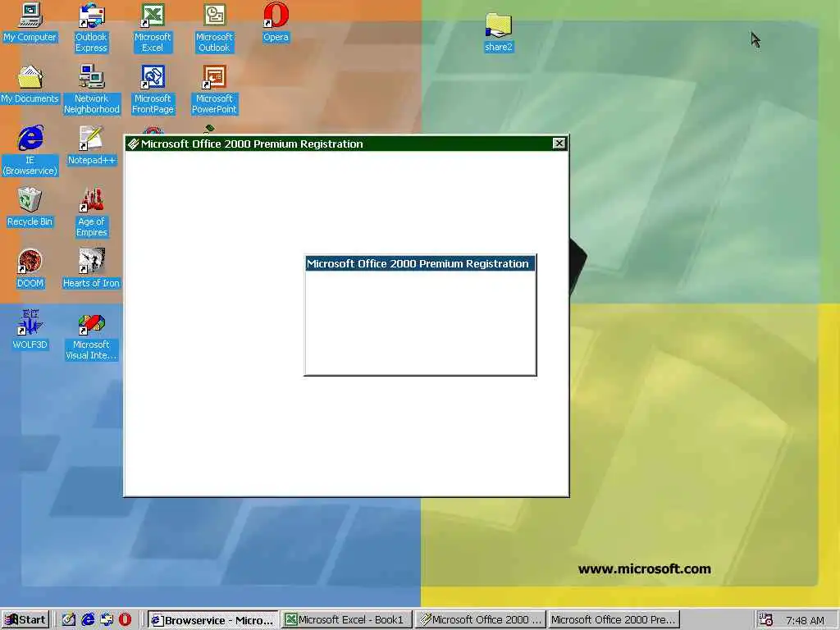Click the outer green Registration window title bar

click(x=346, y=144)
